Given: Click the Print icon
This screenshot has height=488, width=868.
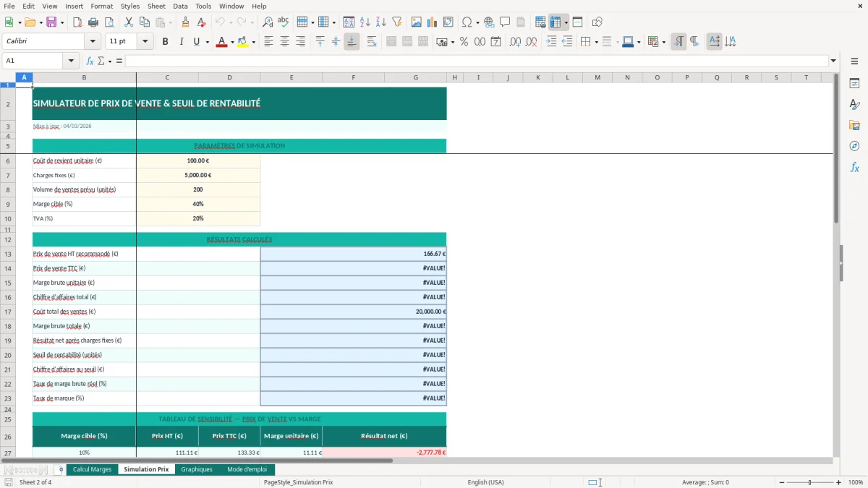Looking at the screenshot, I should pos(93,22).
